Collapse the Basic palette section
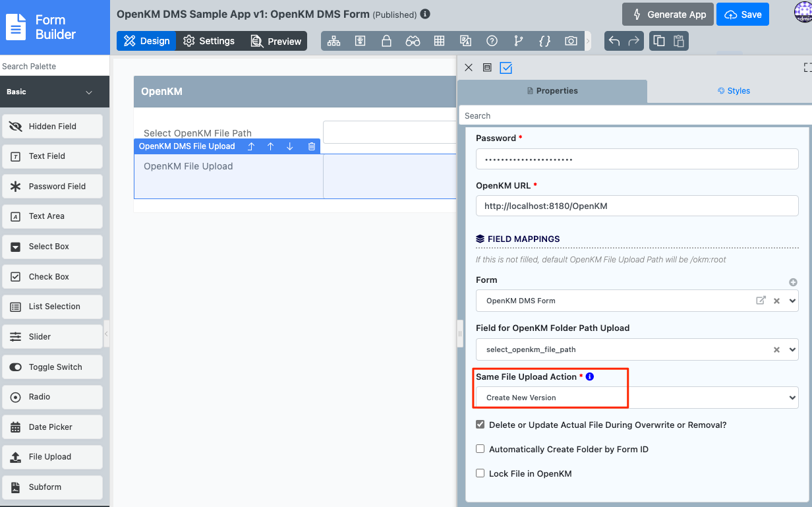Viewport: 812px width, 507px height. tap(89, 92)
